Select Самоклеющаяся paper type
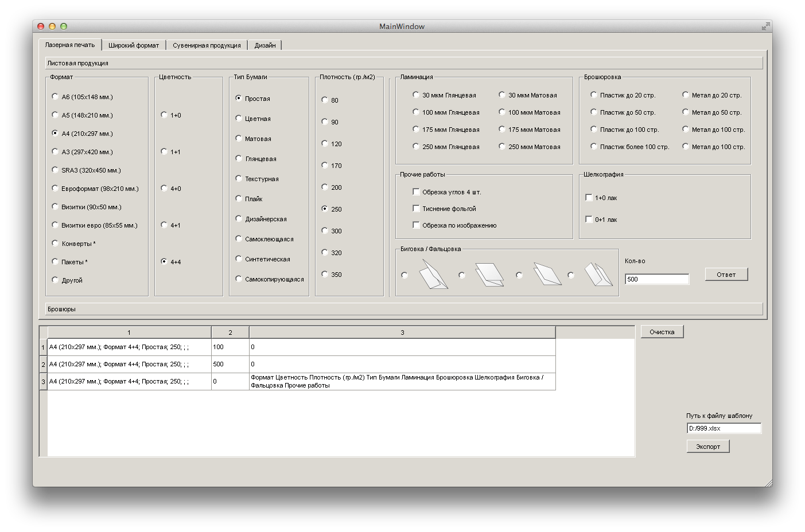 click(265, 239)
